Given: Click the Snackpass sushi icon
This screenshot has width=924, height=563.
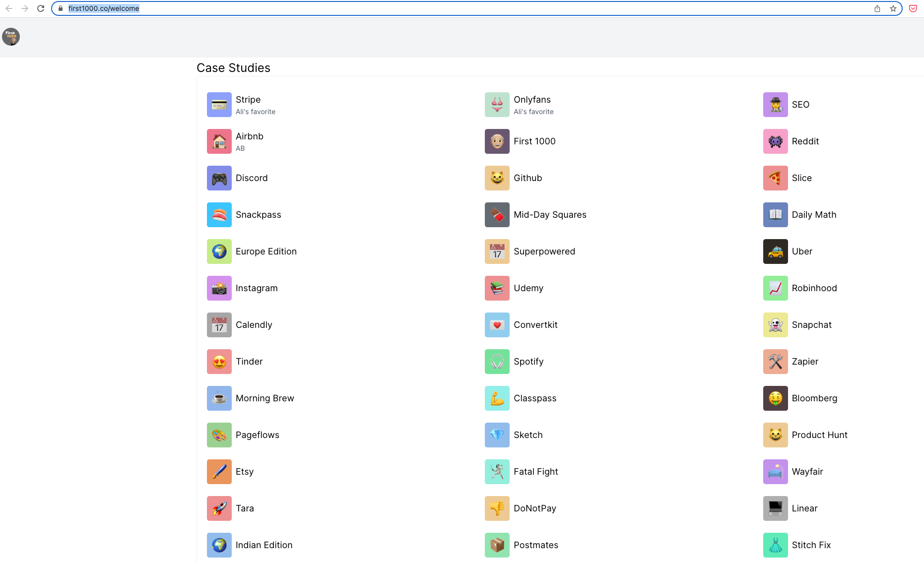Looking at the screenshot, I should click(219, 215).
